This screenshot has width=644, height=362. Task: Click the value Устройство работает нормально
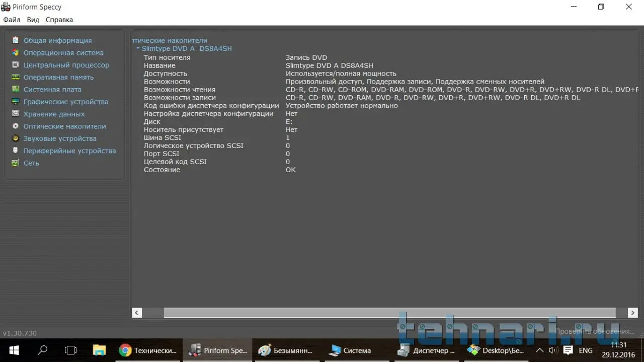[342, 106]
